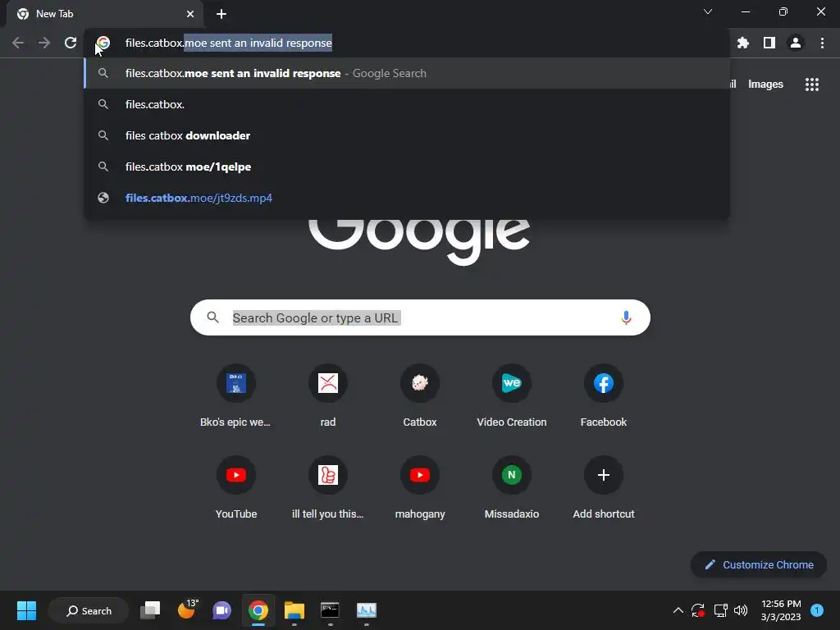The height and width of the screenshot is (630, 840).
Task: Open the Images link
Action: tap(765, 84)
